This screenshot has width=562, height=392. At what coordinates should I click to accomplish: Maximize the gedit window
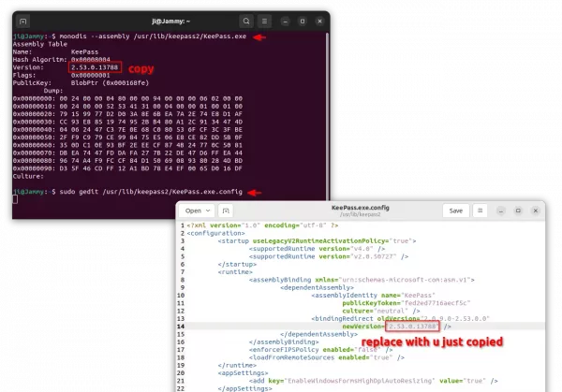pos(518,211)
